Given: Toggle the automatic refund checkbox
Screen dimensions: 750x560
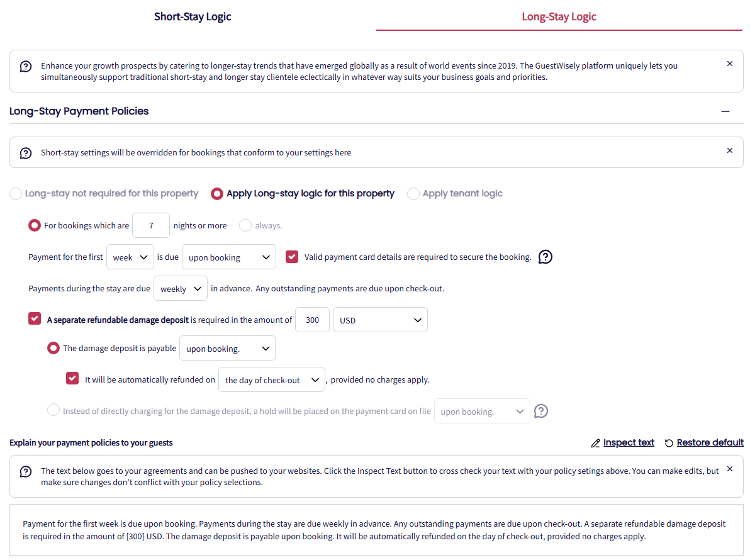Looking at the screenshot, I should 72,379.
